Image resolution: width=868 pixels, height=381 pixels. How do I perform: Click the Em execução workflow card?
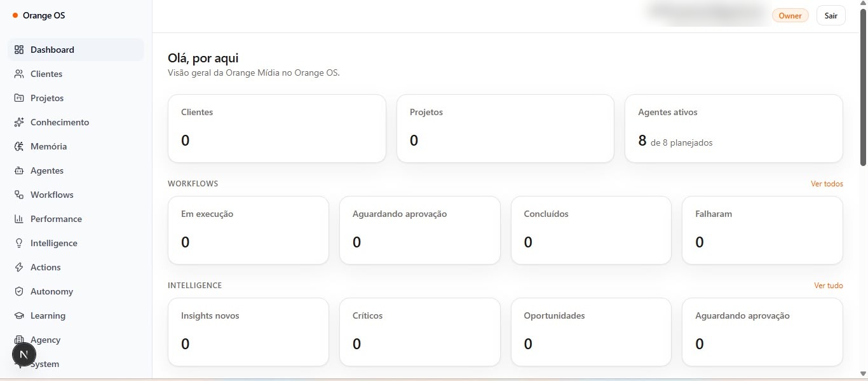pos(248,230)
